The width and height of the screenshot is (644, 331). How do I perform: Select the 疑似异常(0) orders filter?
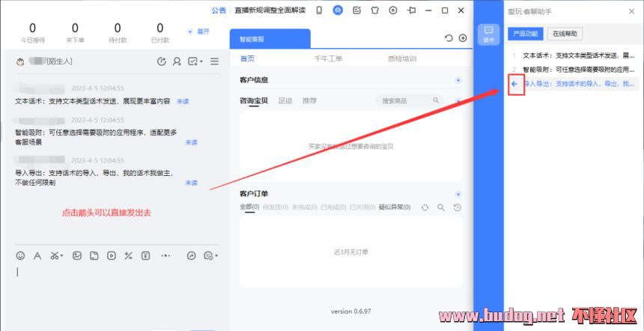pyautogui.click(x=395, y=207)
